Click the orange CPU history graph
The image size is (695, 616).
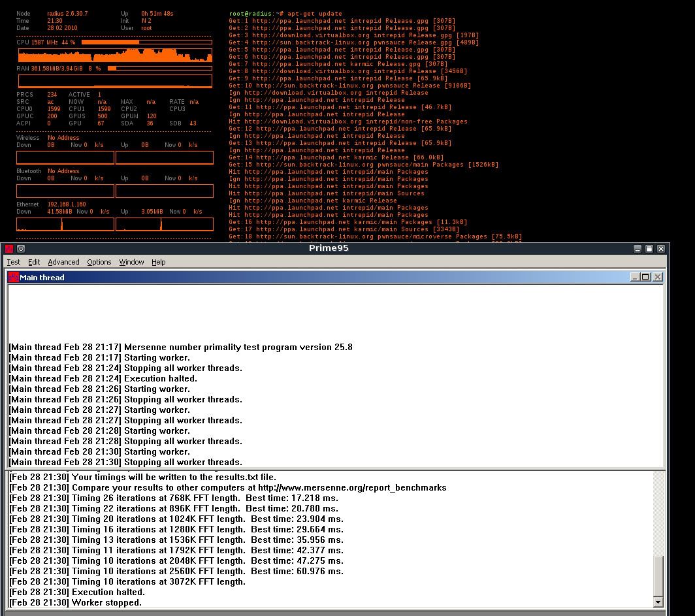coord(115,56)
